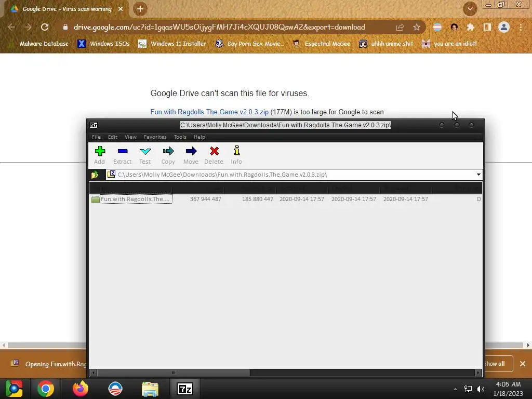Click the 7z logo in the title bar
Viewport: 532px width, 399px height.
94,125
